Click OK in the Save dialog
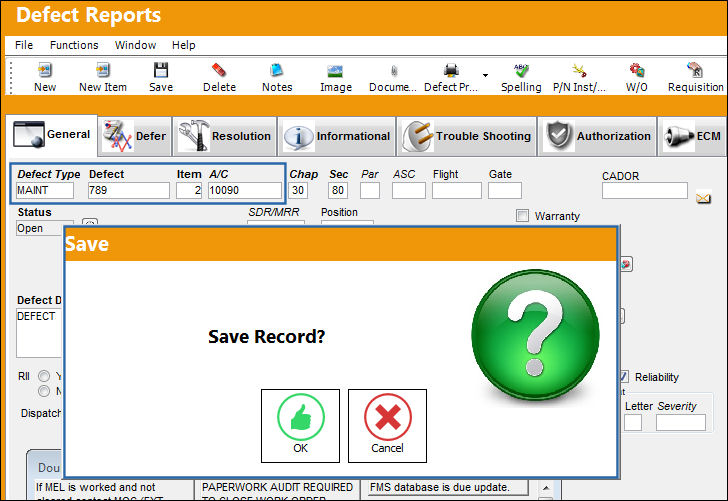Screen dimensions: 728x501 (300, 426)
